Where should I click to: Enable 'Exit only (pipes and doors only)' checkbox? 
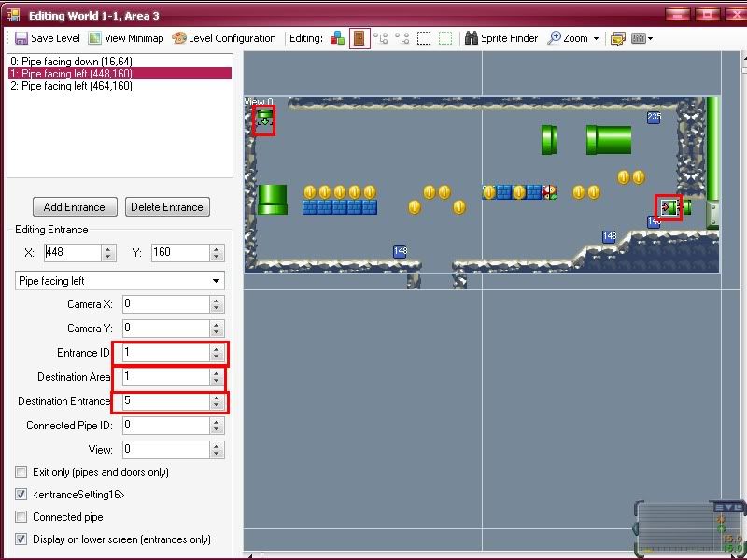point(21,472)
